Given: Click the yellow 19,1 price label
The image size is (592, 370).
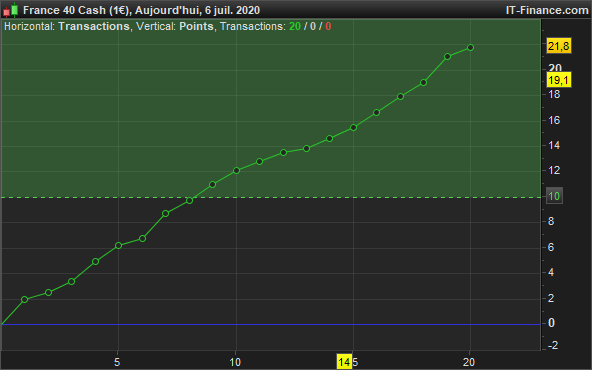Looking at the screenshot, I should (559, 80).
